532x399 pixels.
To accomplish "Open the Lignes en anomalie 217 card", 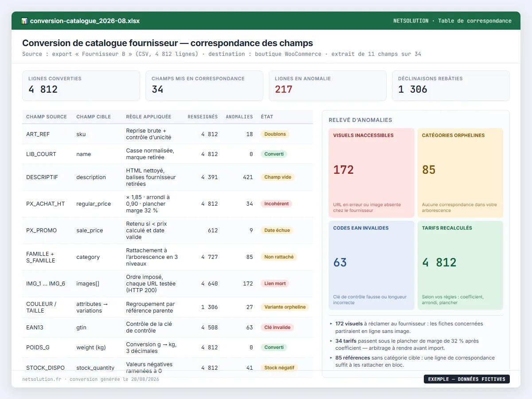I will pyautogui.click(x=328, y=86).
